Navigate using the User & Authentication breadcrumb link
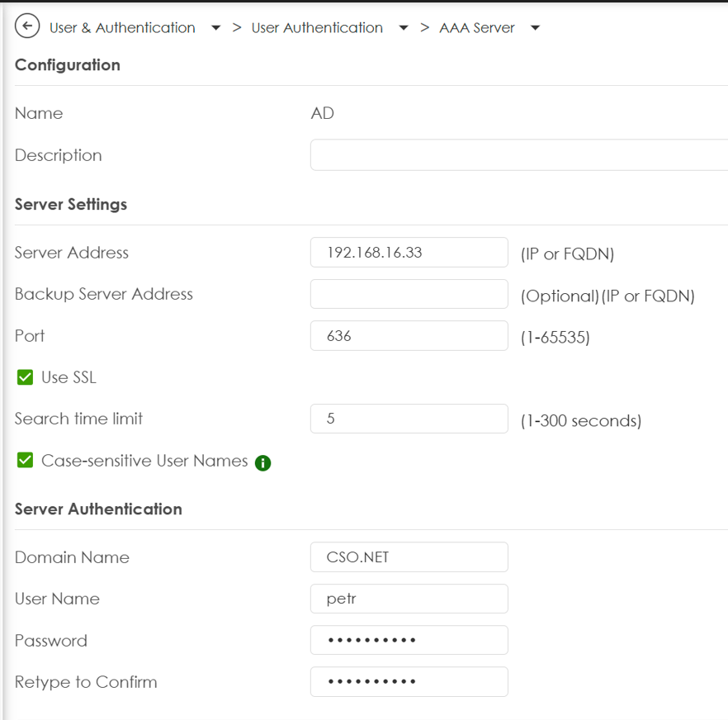Viewport: 728px width, 720px height. point(121,27)
